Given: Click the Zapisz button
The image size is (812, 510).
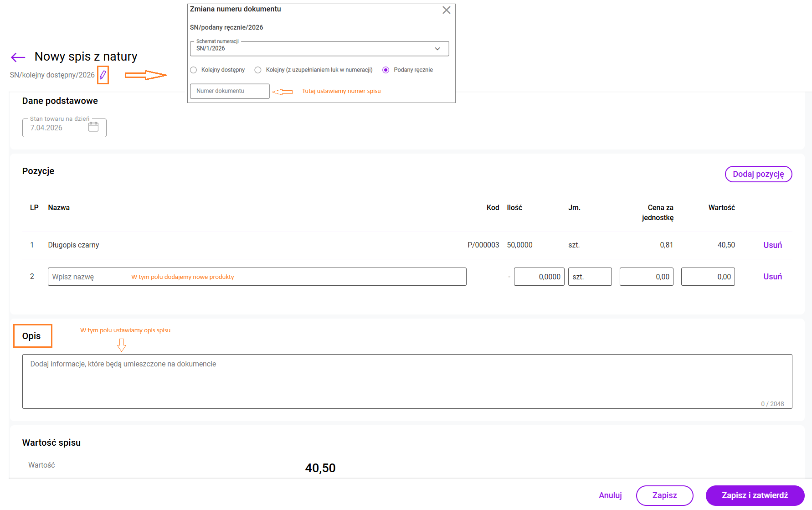Looking at the screenshot, I should 664,495.
